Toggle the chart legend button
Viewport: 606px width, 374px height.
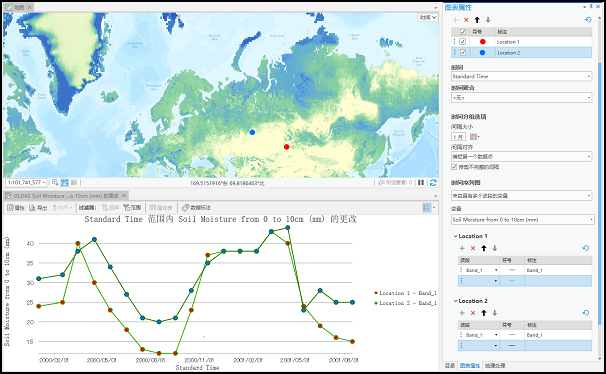[x=427, y=208]
